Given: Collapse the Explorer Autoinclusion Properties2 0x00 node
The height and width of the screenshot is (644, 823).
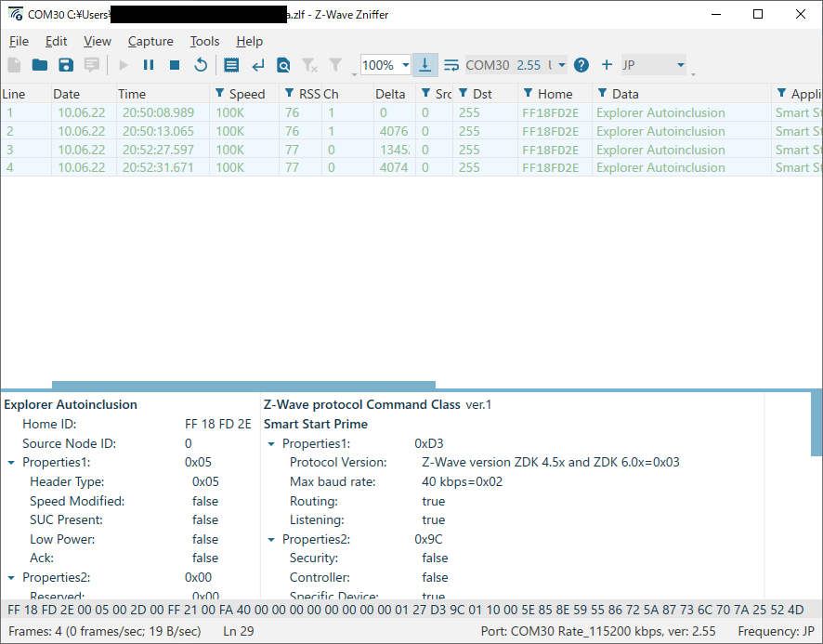Looking at the screenshot, I should 11,578.
